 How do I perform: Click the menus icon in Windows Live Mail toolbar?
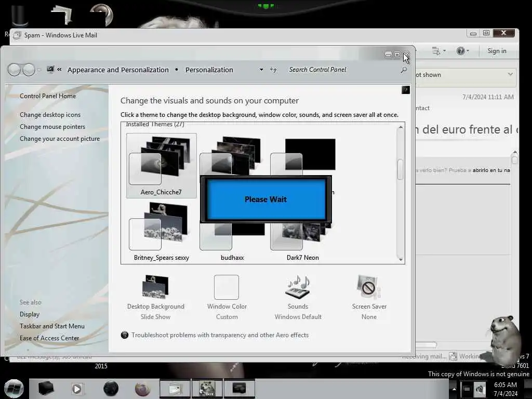click(x=436, y=51)
